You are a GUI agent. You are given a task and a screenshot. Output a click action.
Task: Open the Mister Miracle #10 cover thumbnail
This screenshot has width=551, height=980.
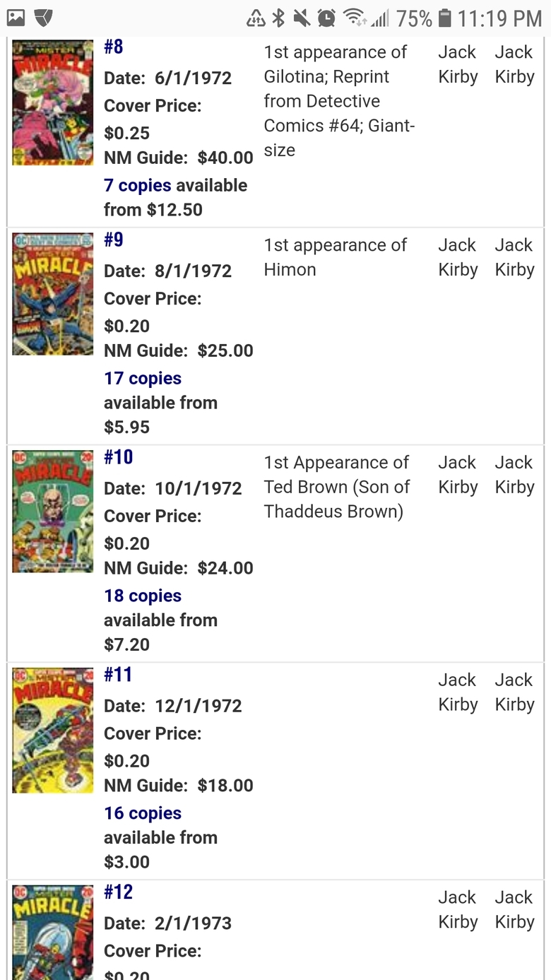click(53, 511)
